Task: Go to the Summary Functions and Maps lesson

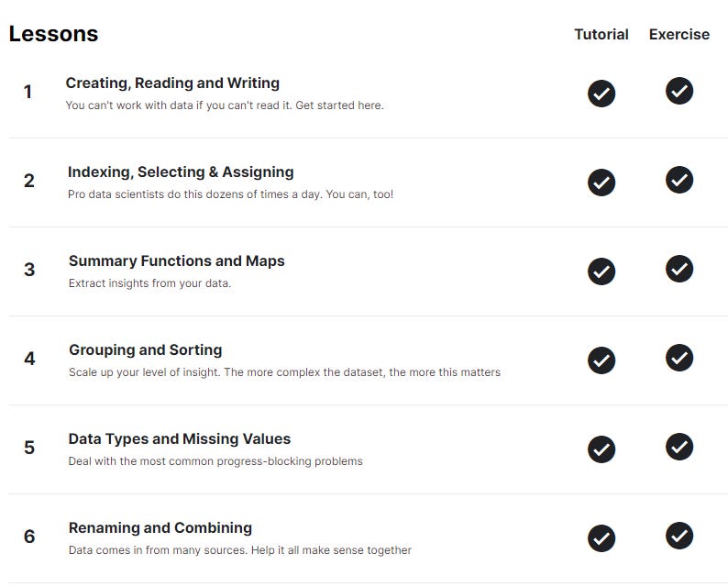Action: pyautogui.click(x=176, y=261)
